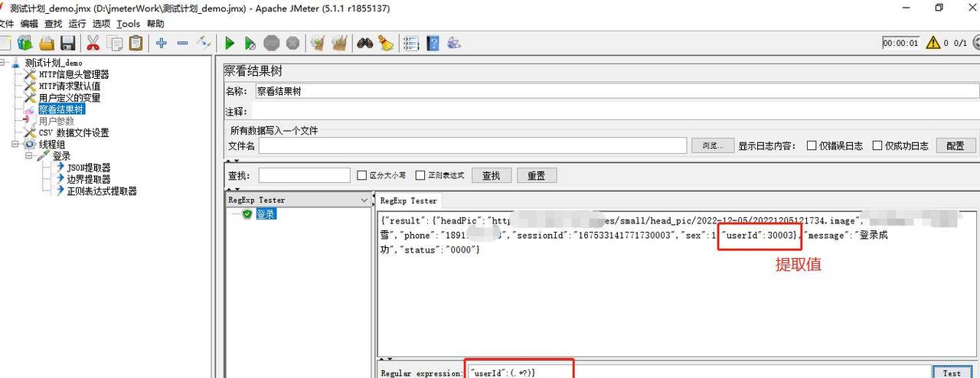This screenshot has width=980, height=378.
Task: Enable the 仅错误日志 checkbox
Action: 812,146
